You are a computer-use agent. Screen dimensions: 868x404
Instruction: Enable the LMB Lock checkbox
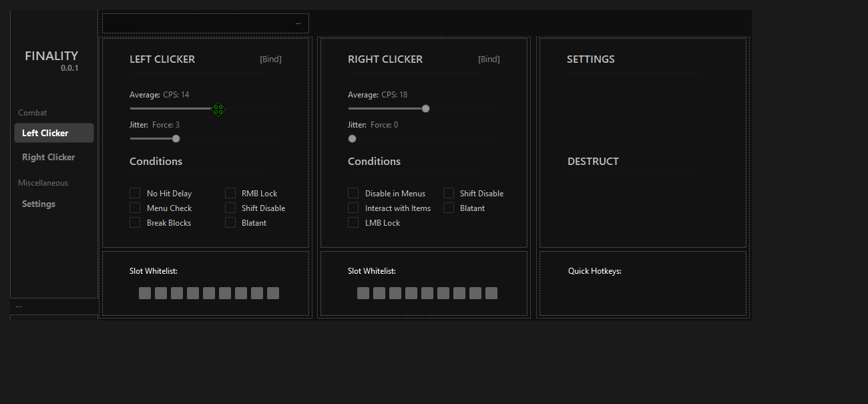353,222
